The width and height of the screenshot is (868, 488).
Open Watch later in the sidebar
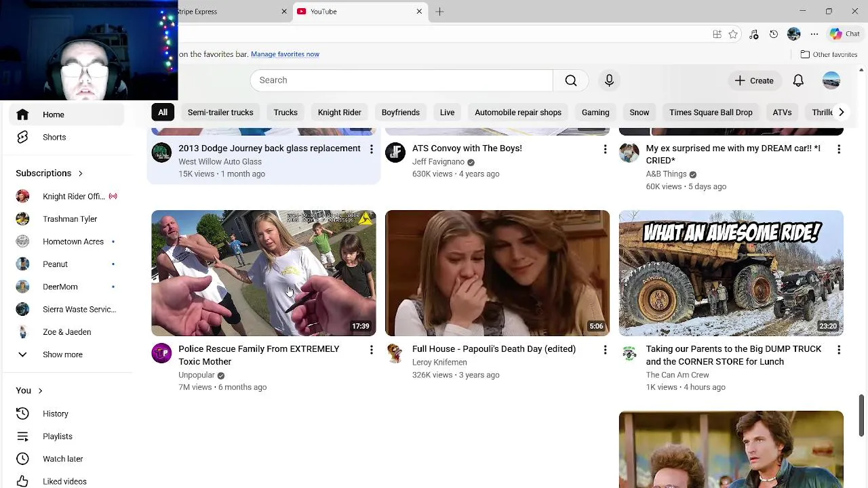66,459
